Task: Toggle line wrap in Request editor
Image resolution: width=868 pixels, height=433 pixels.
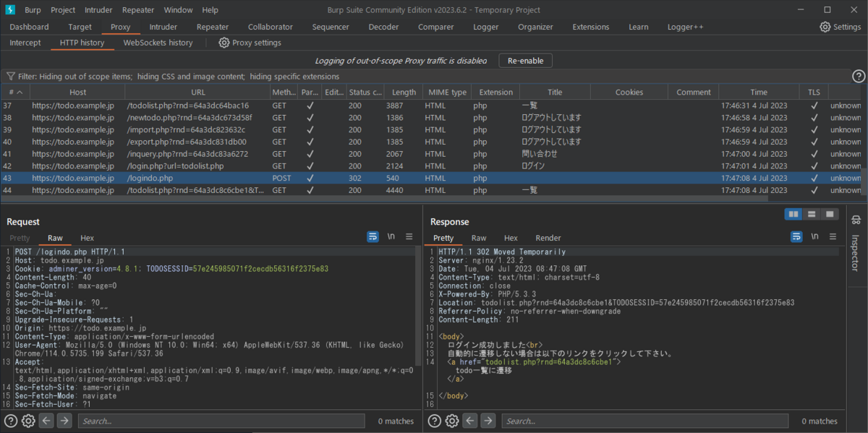Action: [373, 236]
